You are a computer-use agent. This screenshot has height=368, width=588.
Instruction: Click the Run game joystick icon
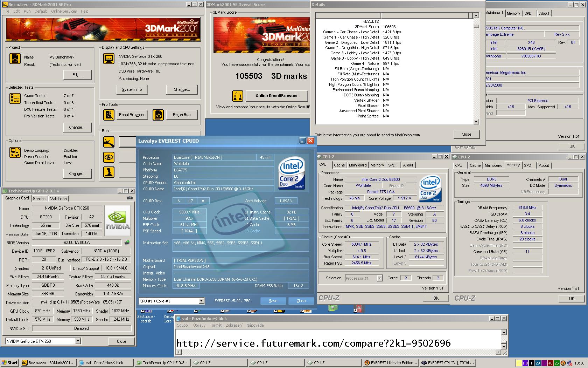(x=109, y=172)
